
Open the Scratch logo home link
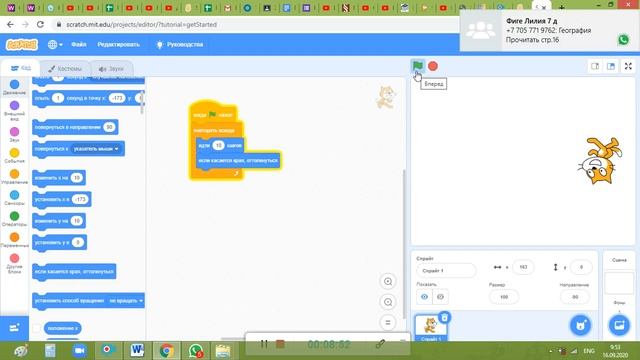22,44
